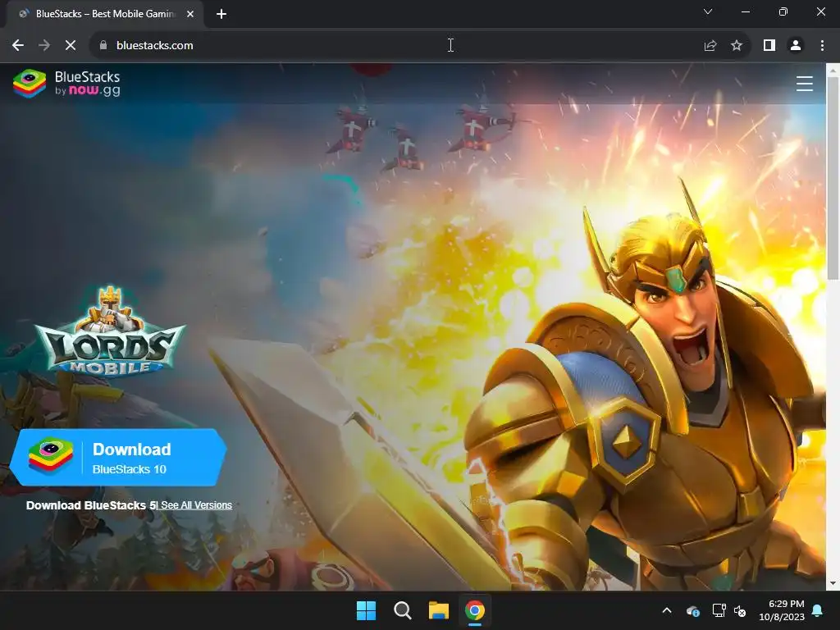Restore down the Chrome window
This screenshot has height=630, width=840.
click(x=783, y=11)
